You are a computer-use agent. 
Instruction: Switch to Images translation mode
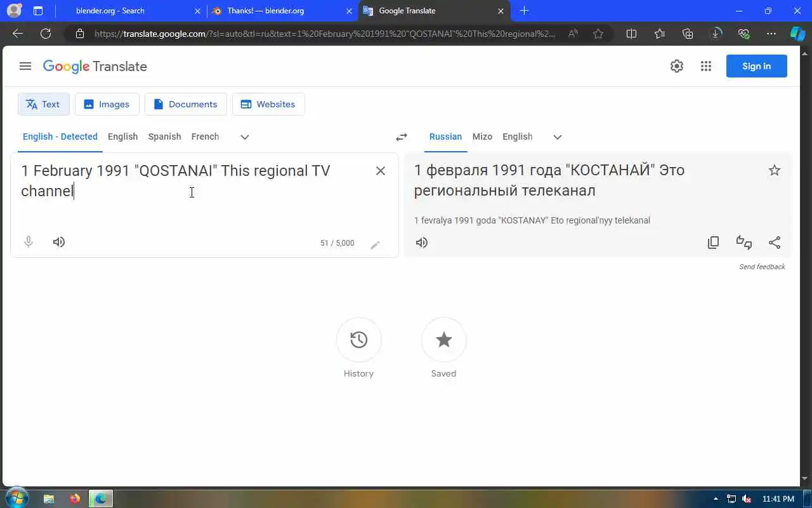[107, 104]
